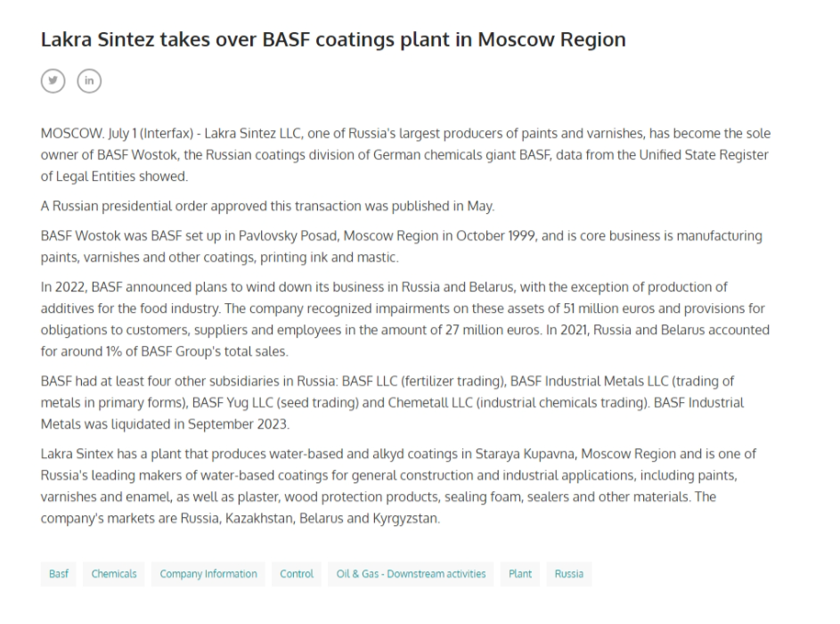The width and height of the screenshot is (840, 624).
Task: Open the Basf tag
Action: (x=59, y=573)
